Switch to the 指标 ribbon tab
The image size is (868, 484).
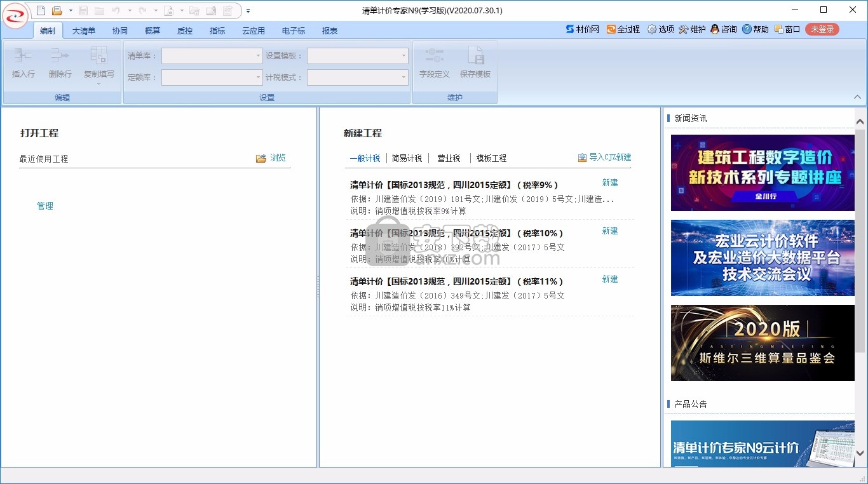[217, 30]
